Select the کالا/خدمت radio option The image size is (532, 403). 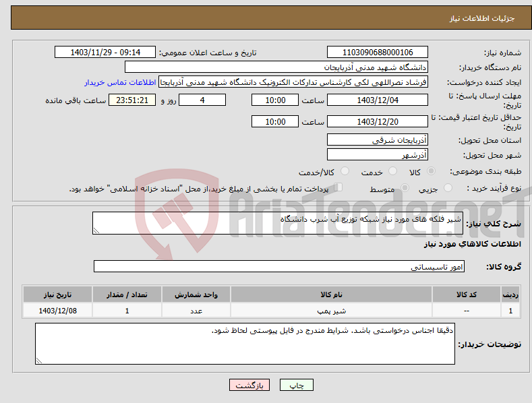(x=345, y=171)
